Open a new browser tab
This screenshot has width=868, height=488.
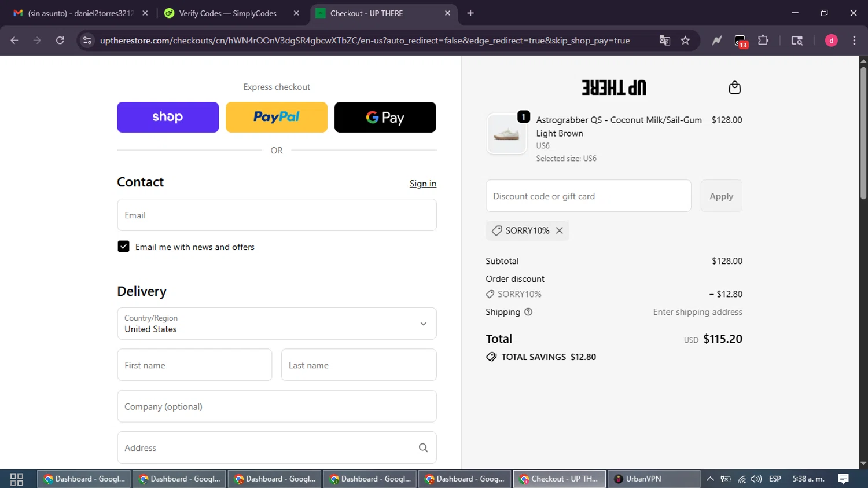tap(470, 13)
